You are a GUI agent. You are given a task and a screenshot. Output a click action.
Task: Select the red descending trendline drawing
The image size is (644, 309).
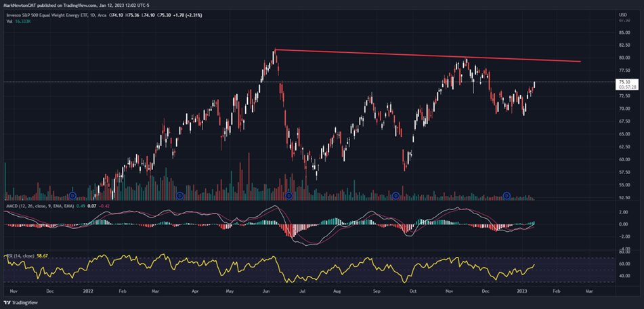pyautogui.click(x=427, y=56)
